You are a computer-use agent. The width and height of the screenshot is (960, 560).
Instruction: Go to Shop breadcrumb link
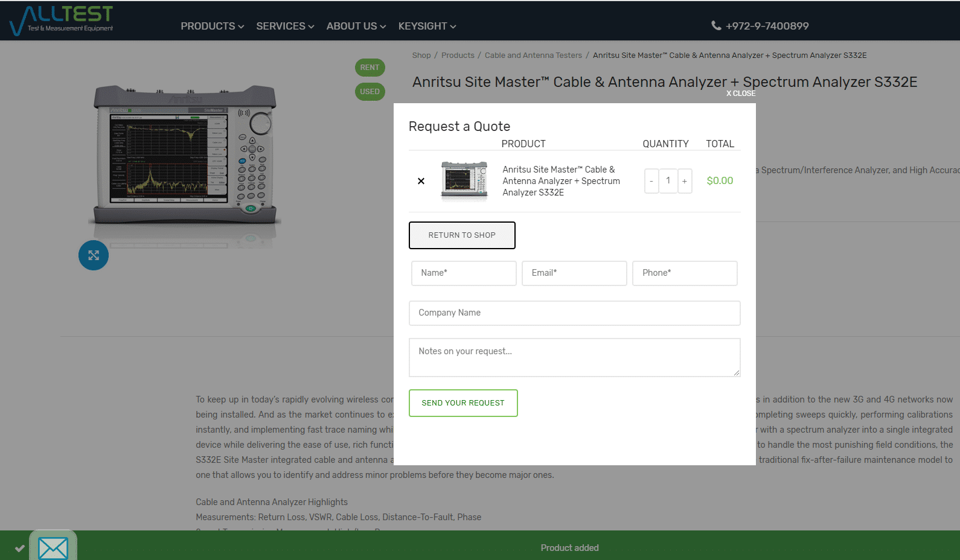pyautogui.click(x=421, y=56)
